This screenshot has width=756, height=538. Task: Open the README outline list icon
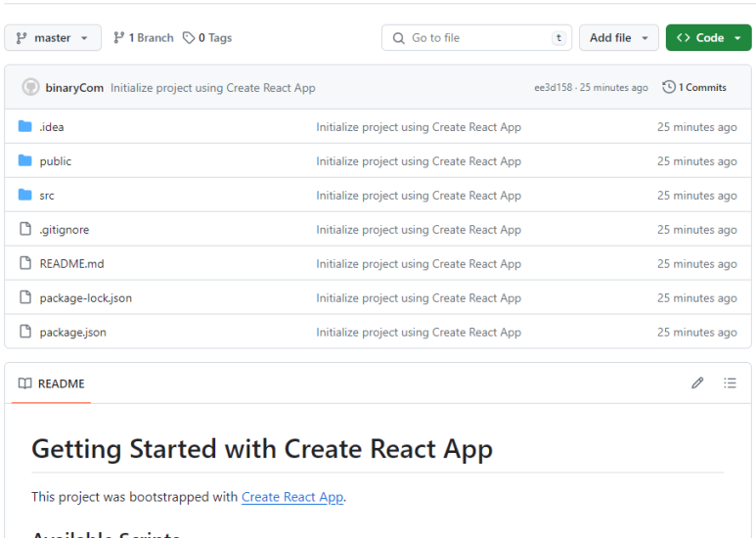click(x=730, y=382)
